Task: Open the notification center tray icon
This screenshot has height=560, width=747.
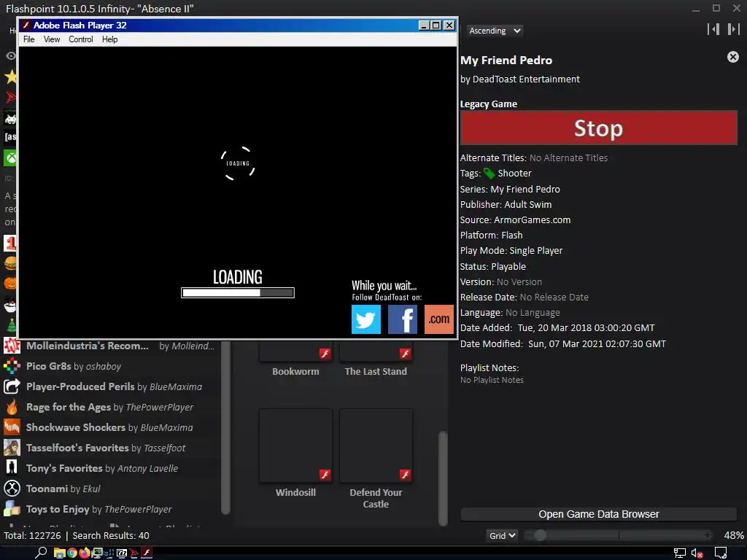Action: coord(721,553)
